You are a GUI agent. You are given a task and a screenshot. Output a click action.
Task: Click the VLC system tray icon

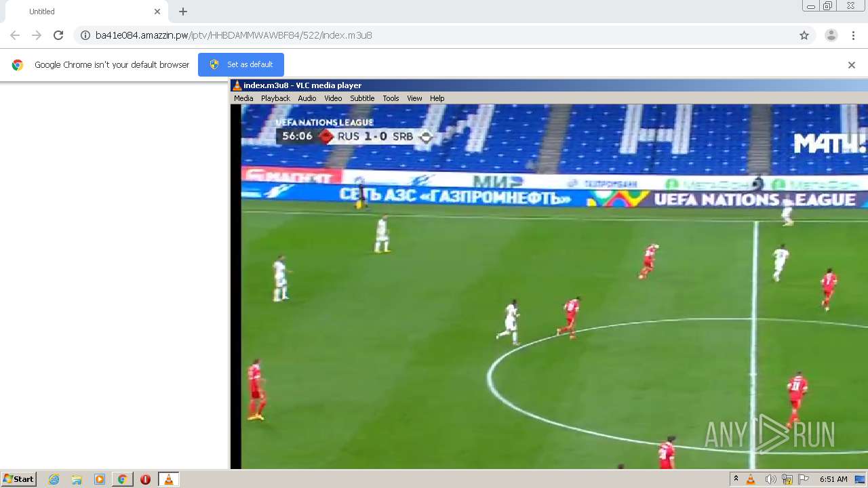tap(751, 479)
